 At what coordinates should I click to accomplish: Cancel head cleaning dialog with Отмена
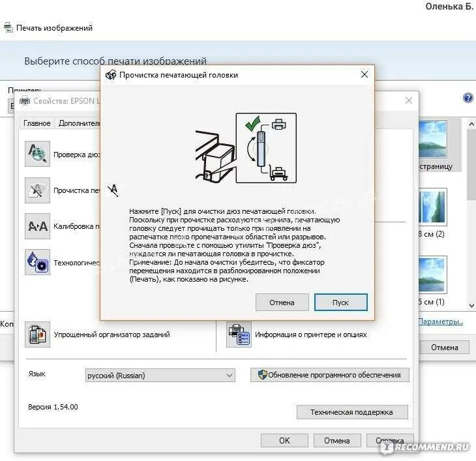pos(282,303)
